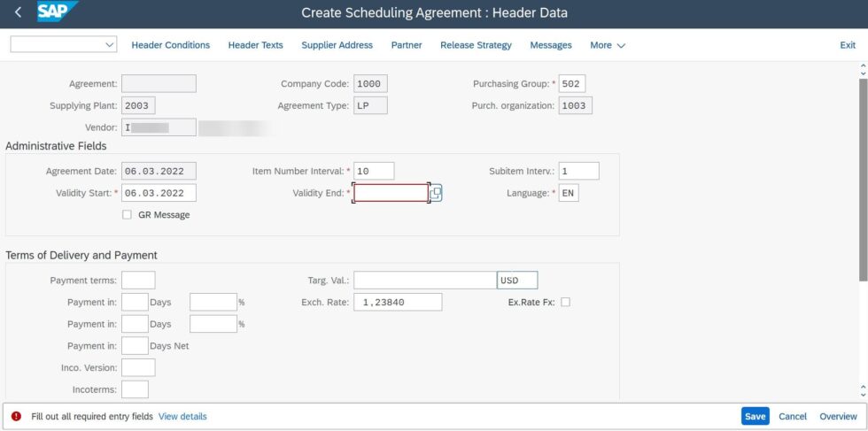
Task: Click the Targ. Val. amount field
Action: pyautogui.click(x=425, y=280)
